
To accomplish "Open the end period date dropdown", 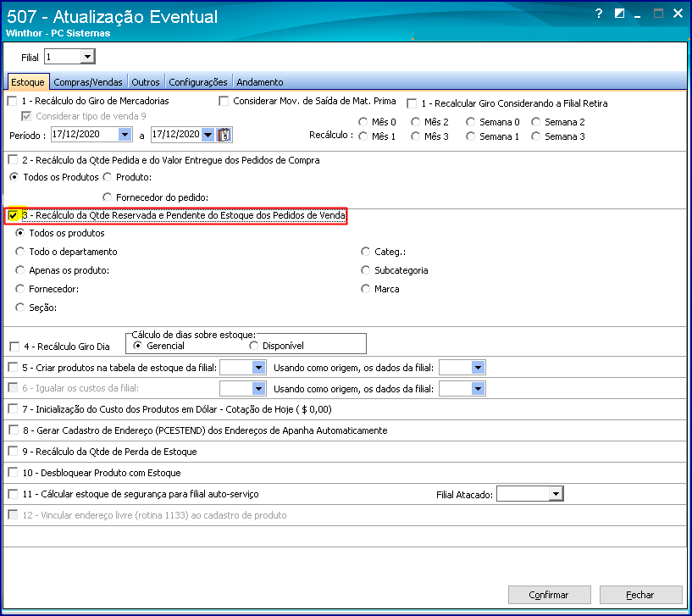I will (x=208, y=134).
